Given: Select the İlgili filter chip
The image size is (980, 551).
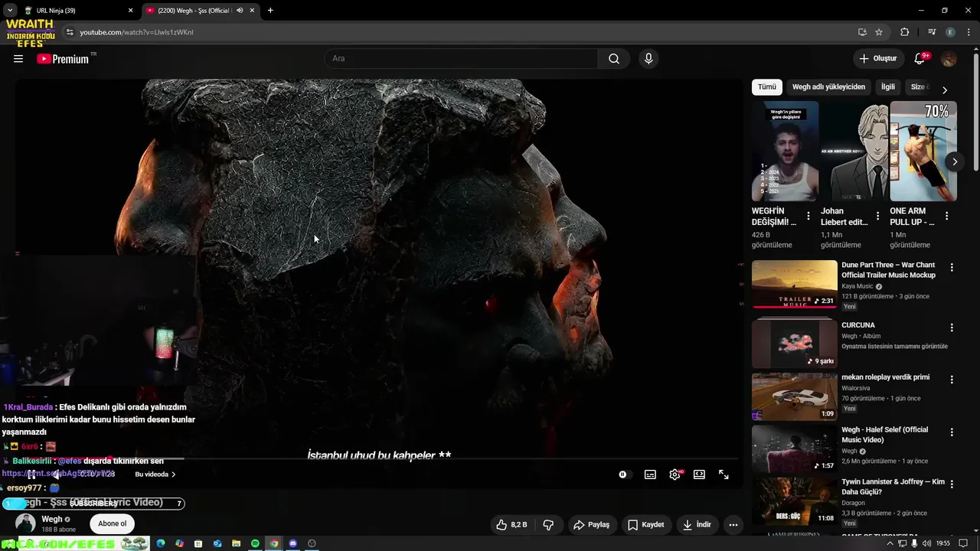Looking at the screenshot, I should (888, 87).
